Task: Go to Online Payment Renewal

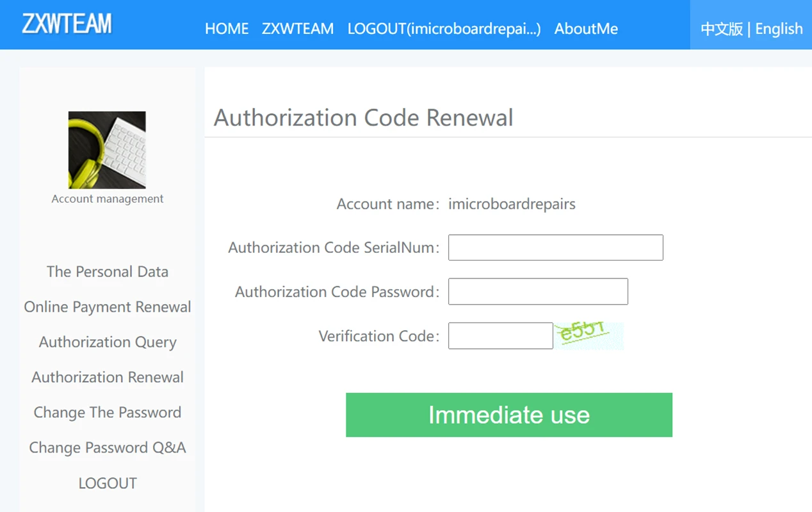Action: [x=108, y=307]
